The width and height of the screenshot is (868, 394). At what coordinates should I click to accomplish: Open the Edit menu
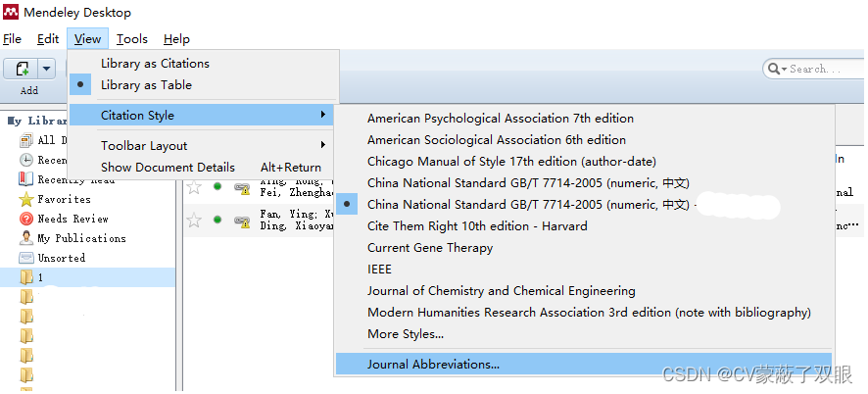pyautogui.click(x=48, y=39)
